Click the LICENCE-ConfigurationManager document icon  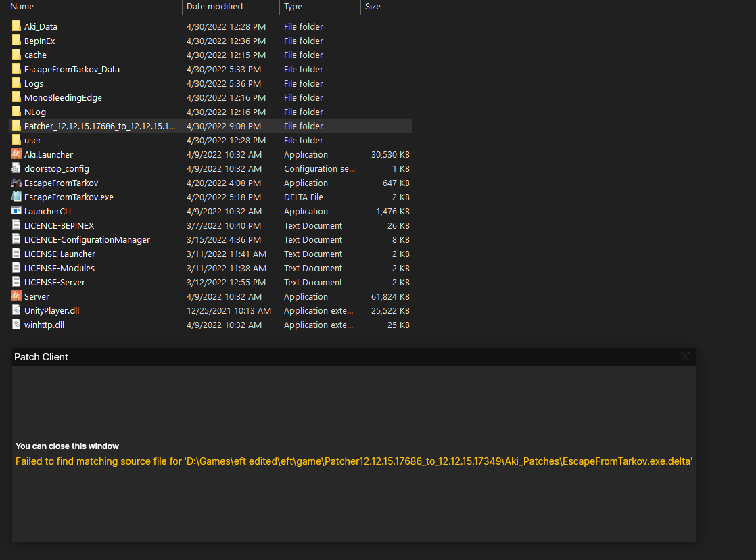pyautogui.click(x=16, y=239)
